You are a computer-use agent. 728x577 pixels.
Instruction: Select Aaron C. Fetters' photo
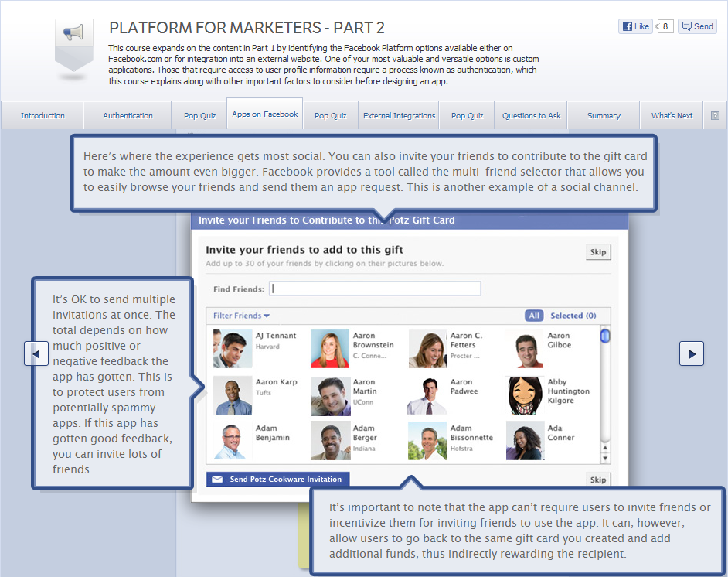[427, 349]
